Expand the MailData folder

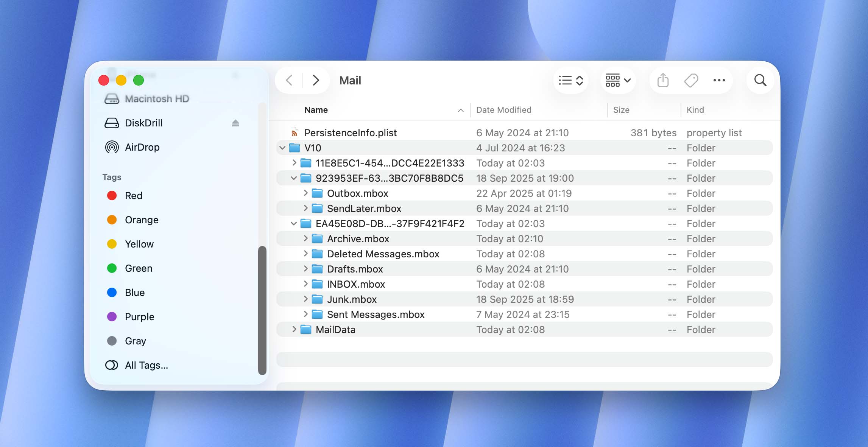(295, 329)
